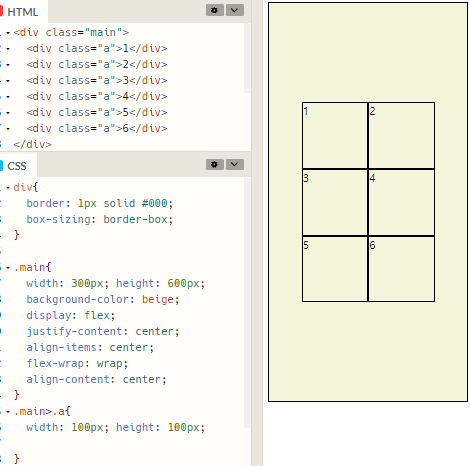Screen dimensions: 470x466
Task: Select the CSS panel tab
Action: tap(17, 166)
